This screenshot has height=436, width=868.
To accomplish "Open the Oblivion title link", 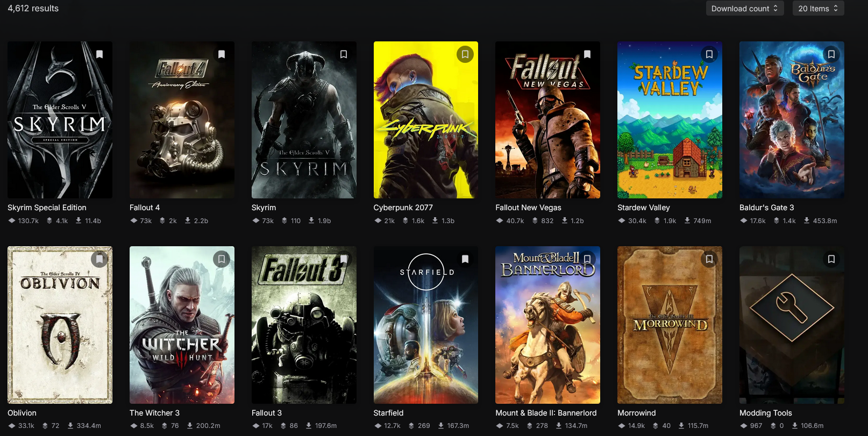I will [22, 413].
